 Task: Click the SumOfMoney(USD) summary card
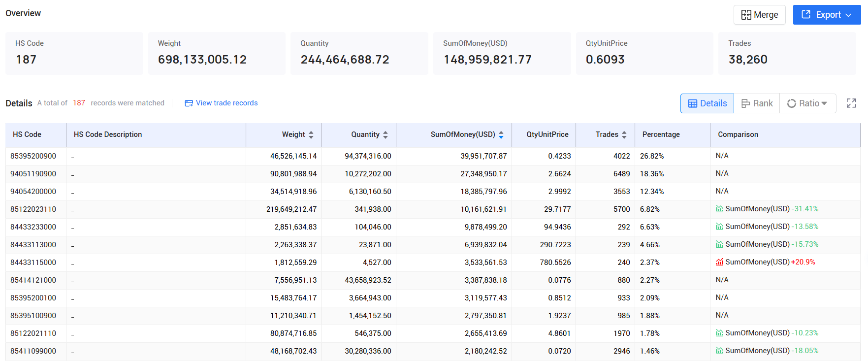[502, 53]
